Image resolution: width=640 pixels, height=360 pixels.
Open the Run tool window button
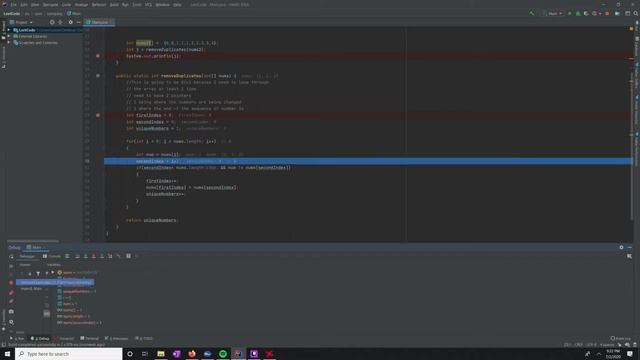tap(18, 338)
